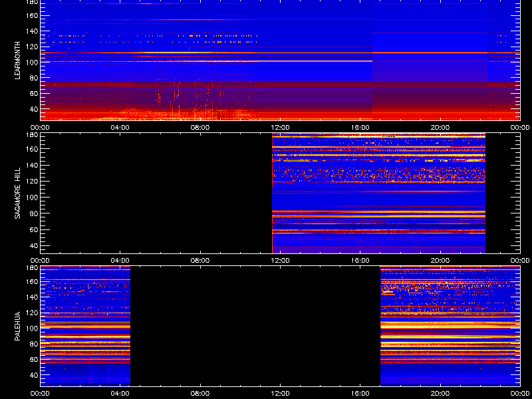Select the 04:00 time label under Learmonth plot

(120, 128)
